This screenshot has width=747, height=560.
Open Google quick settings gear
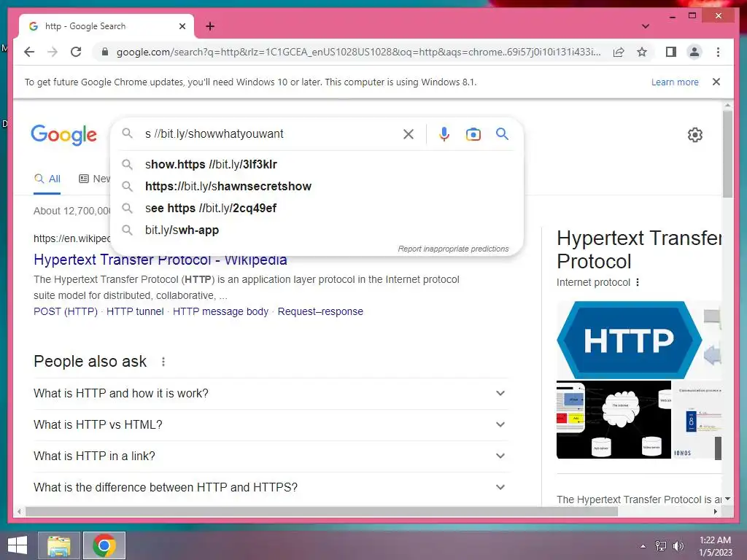695,135
